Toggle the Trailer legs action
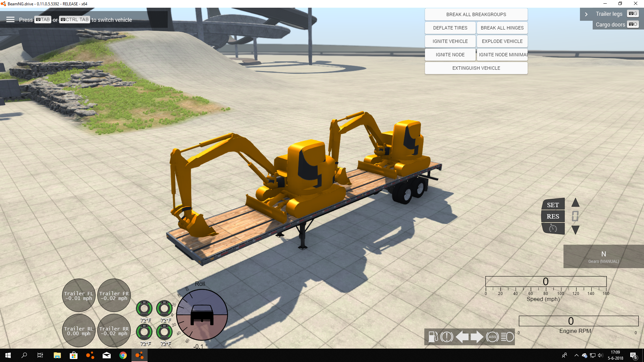This screenshot has width=644, height=362. pyautogui.click(x=609, y=14)
